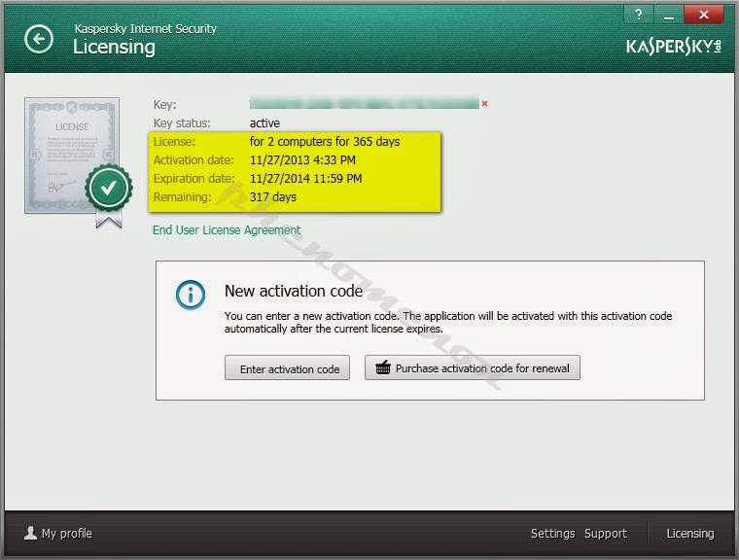This screenshot has width=739, height=560.
Task: Click the Kaspersky lab logo
Action: [x=674, y=47]
